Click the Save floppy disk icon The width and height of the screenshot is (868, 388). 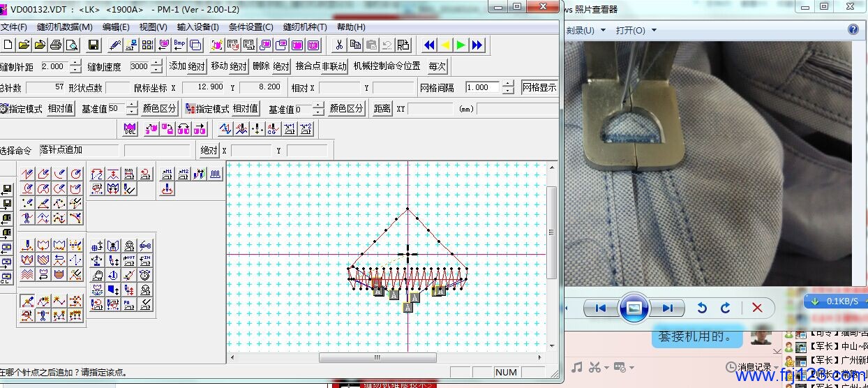click(x=93, y=45)
